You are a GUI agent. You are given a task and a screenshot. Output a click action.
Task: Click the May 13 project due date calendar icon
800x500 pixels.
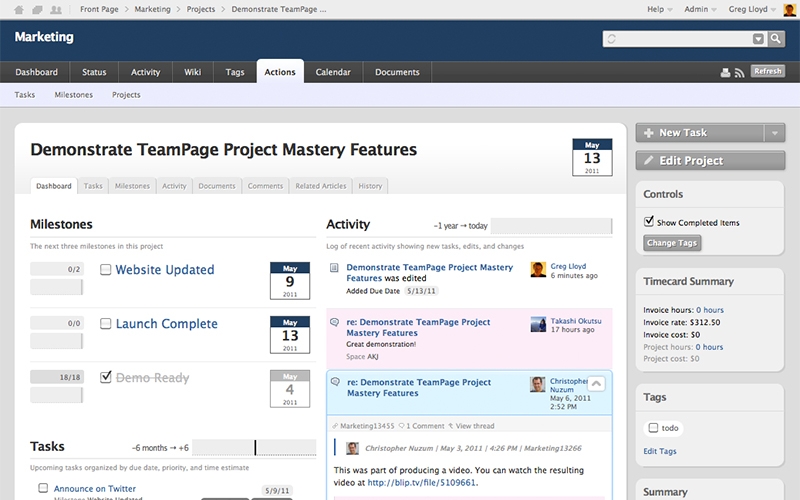[x=592, y=157]
